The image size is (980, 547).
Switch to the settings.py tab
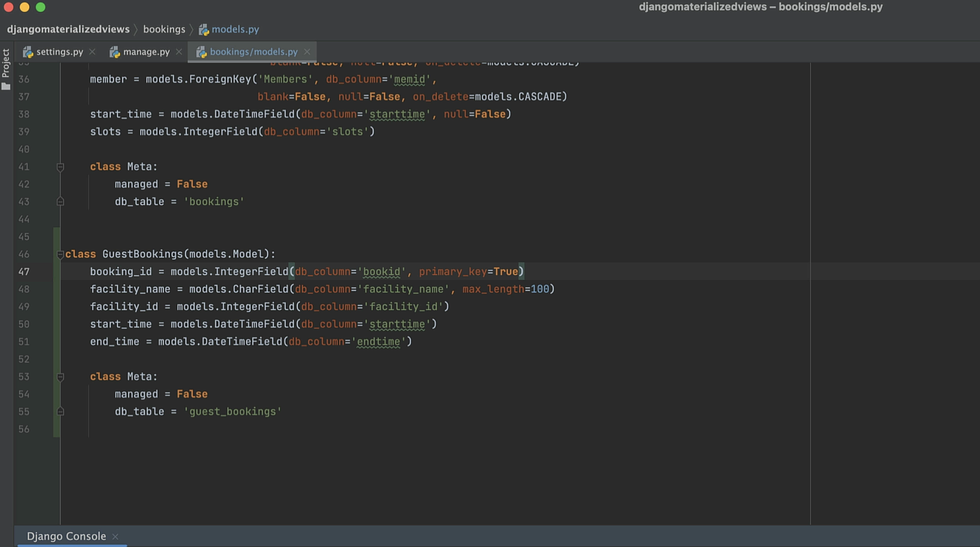tap(59, 52)
